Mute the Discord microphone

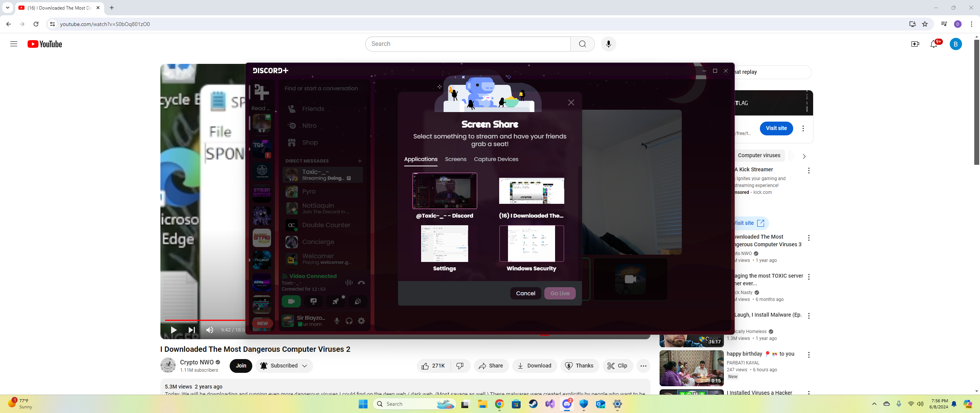point(337,321)
